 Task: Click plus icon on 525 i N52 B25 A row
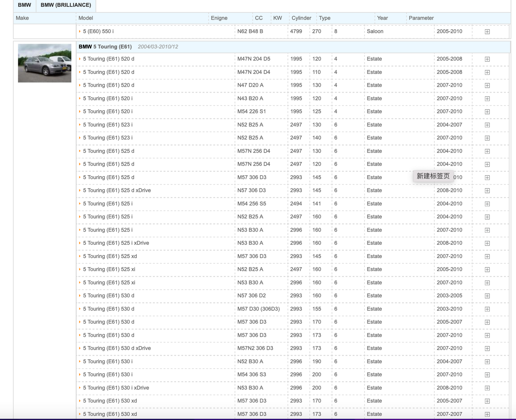tap(487, 217)
